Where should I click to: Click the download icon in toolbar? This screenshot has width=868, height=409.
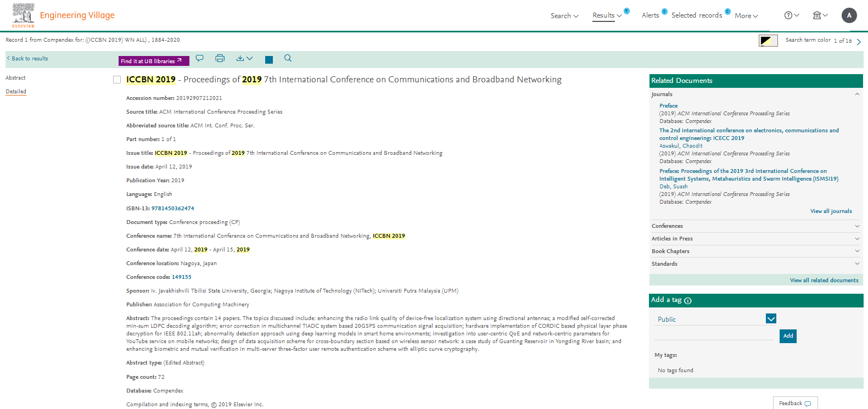(x=240, y=58)
